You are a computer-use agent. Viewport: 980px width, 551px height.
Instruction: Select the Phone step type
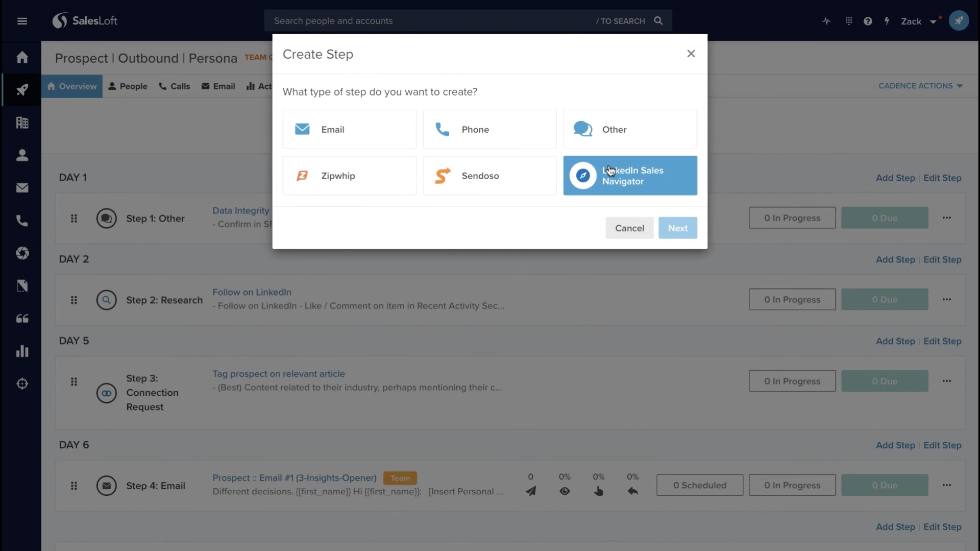point(489,129)
